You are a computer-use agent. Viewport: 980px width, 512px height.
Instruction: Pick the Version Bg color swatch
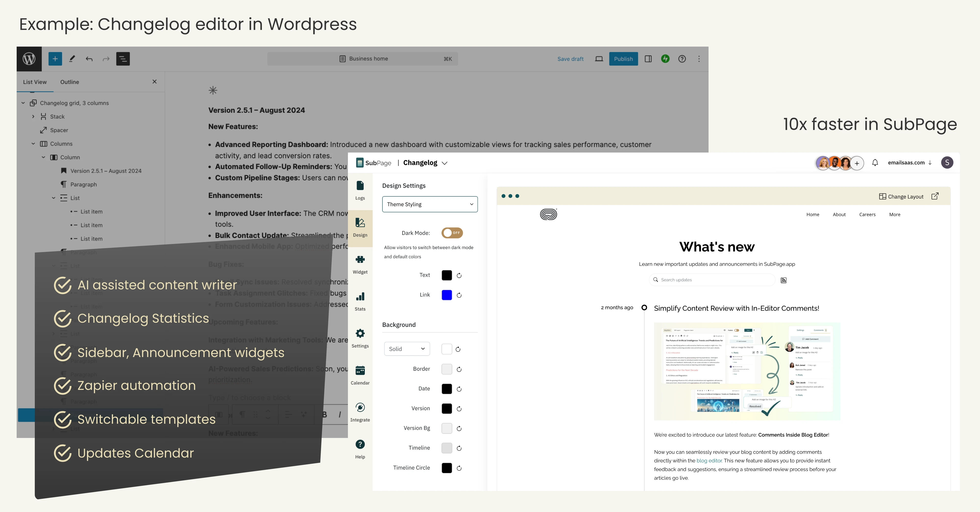(x=447, y=428)
